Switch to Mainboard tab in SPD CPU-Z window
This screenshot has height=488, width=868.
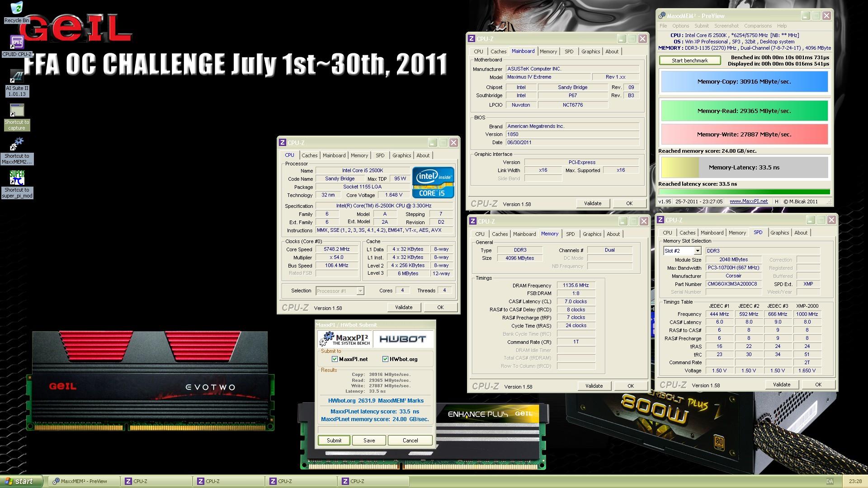click(712, 233)
